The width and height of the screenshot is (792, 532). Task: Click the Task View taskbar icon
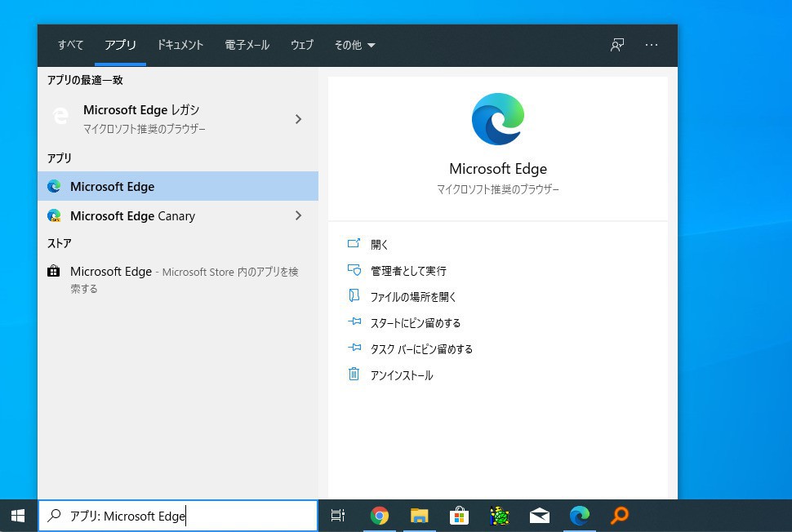pyautogui.click(x=338, y=516)
